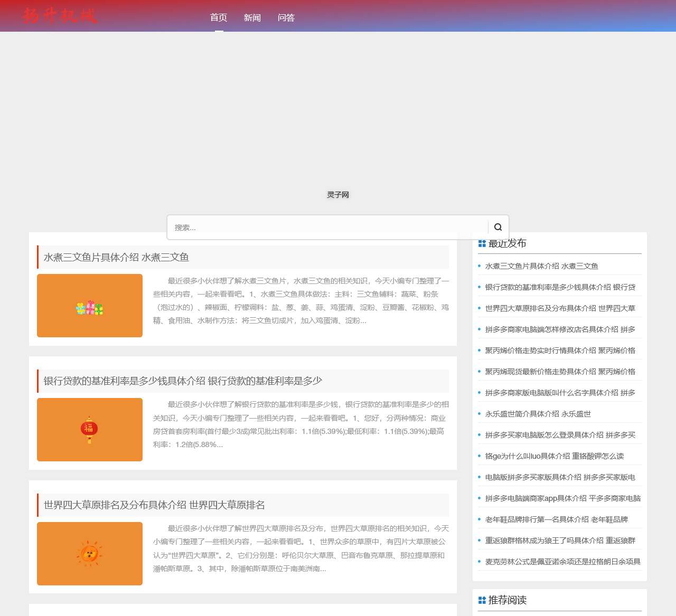
Task: Click the red lantern thumbnail
Action: (90, 430)
